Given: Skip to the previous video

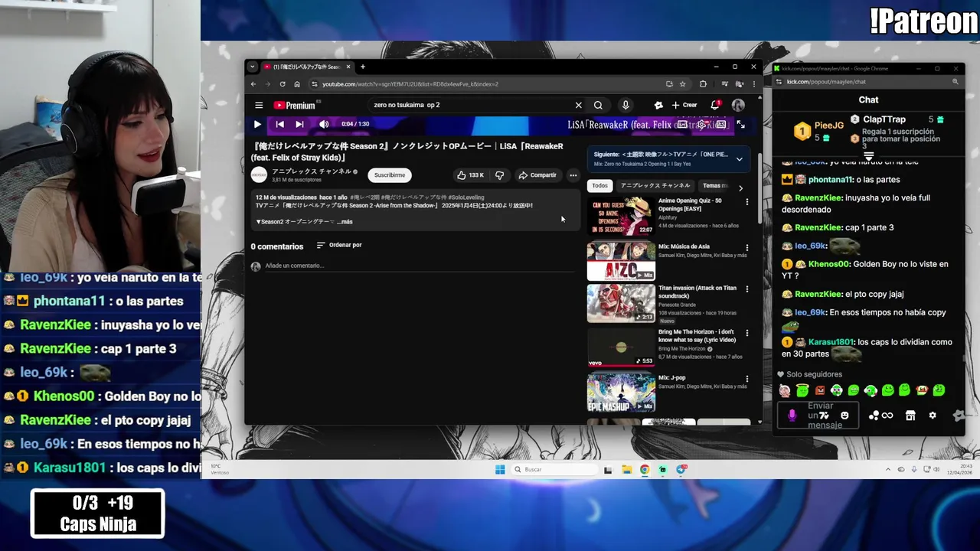Looking at the screenshot, I should (280, 124).
